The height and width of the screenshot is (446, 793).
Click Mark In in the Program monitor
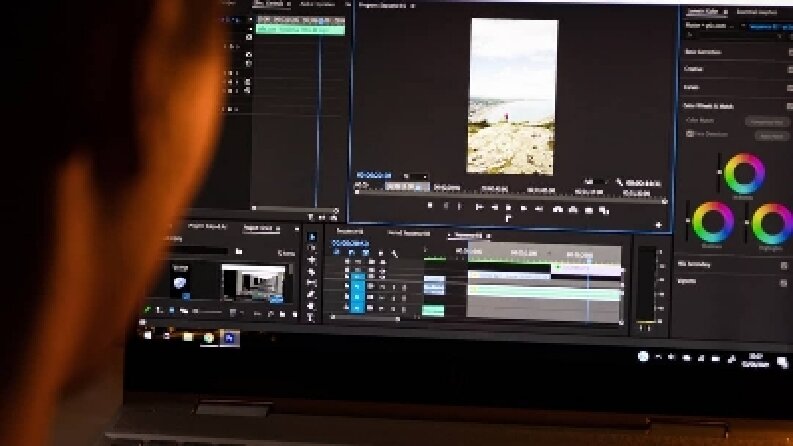pos(446,206)
